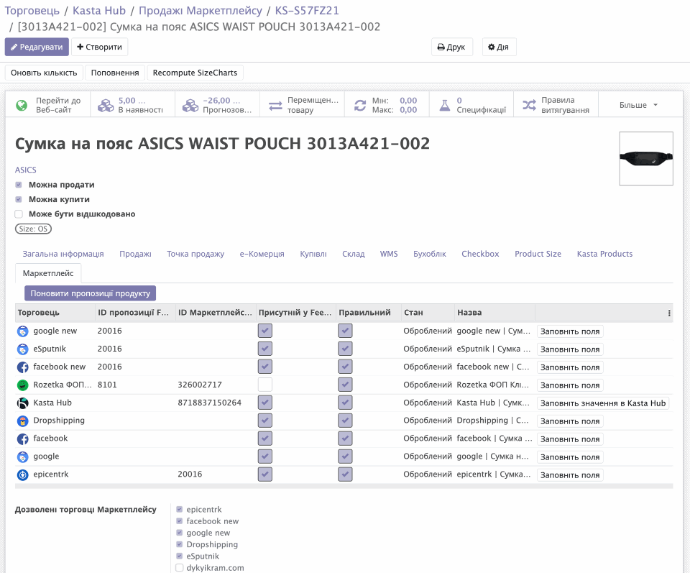The image size is (690, 573).
Task: Click the cubes icon beside -26,00 Прогнозов
Action: coord(190,105)
